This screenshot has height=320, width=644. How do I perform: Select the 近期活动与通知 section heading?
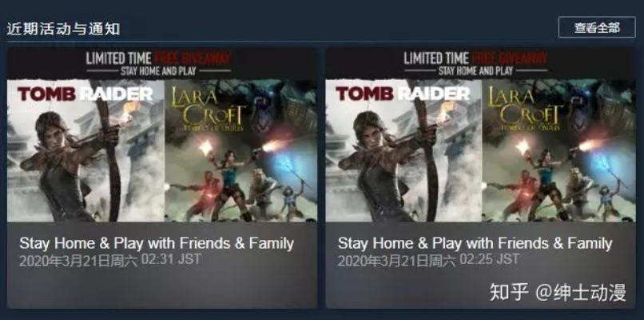click(63, 28)
